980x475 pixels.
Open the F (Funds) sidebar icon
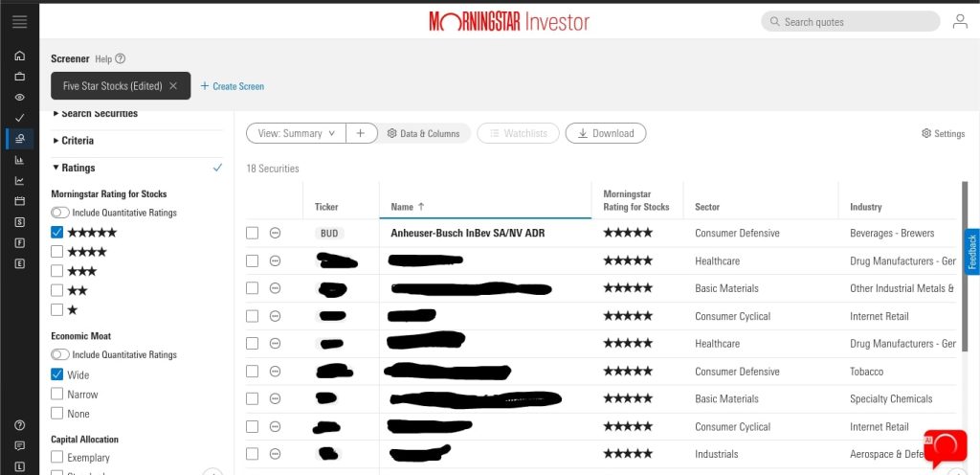(x=19, y=242)
